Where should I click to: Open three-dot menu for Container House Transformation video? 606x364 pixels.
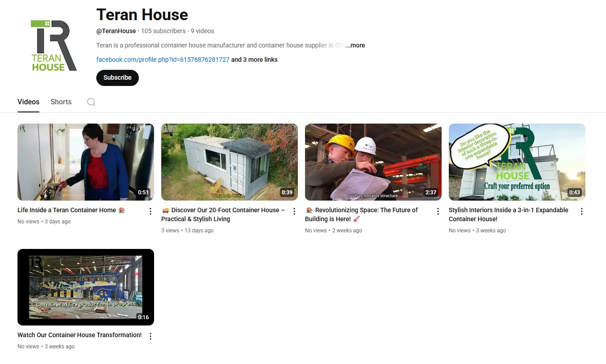[150, 336]
